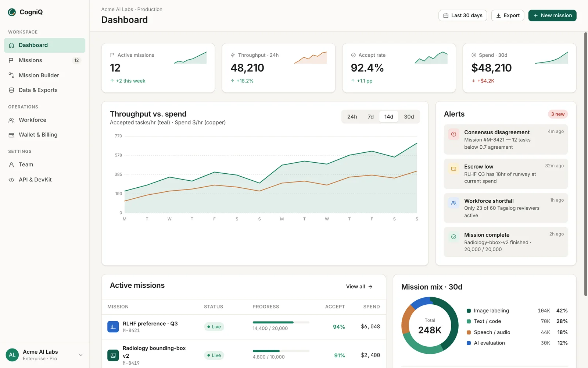
Task: Open Missions in the sidebar
Action: pyautogui.click(x=44, y=60)
